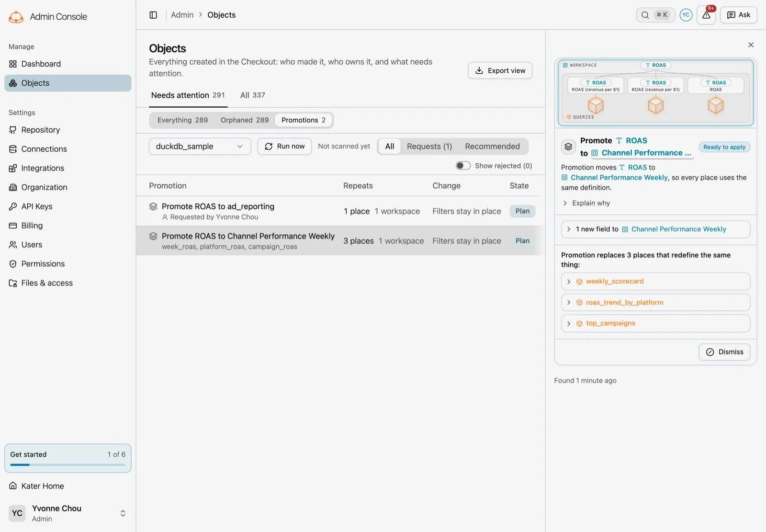The width and height of the screenshot is (766, 532).
Task: Open API Keys page
Action: click(x=68, y=206)
